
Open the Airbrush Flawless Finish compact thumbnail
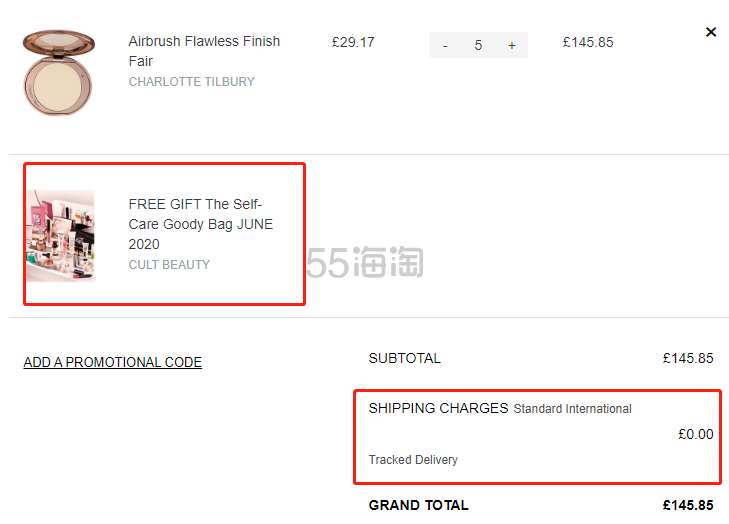(59, 73)
